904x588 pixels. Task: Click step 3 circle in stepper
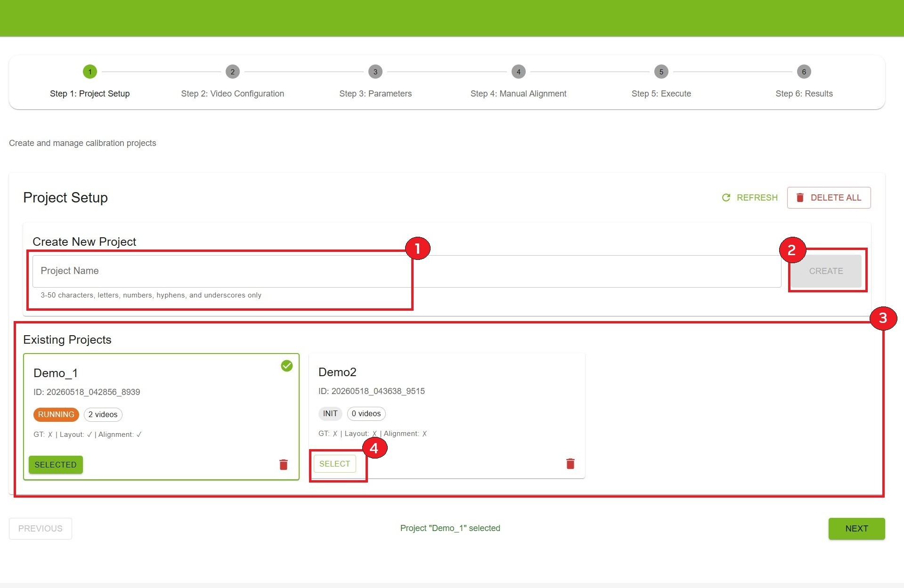pyautogui.click(x=375, y=72)
